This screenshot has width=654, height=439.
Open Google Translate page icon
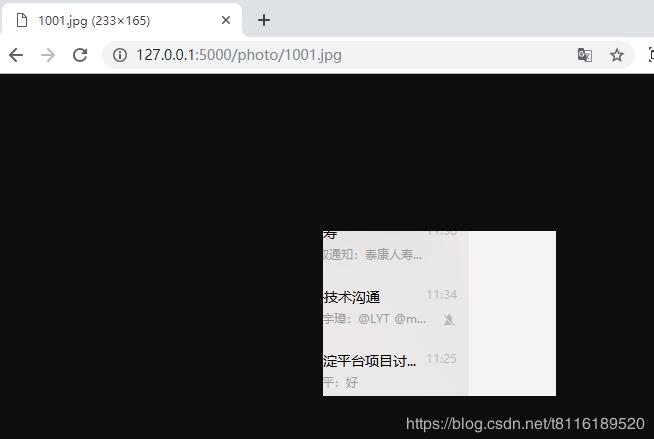click(x=584, y=55)
